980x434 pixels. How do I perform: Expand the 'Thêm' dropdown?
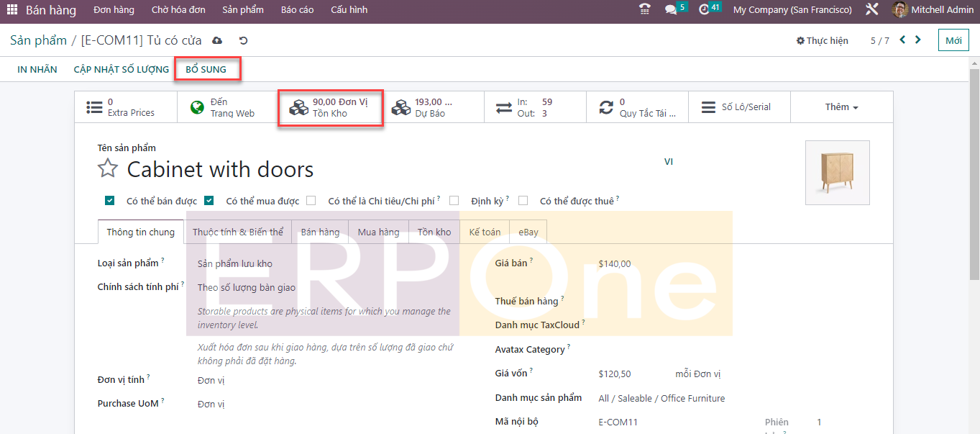[x=841, y=107]
